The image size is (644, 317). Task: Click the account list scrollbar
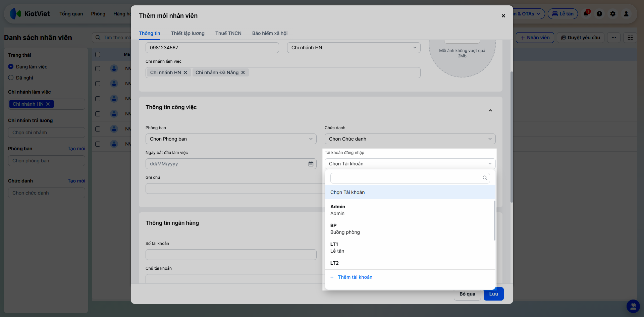pyautogui.click(x=494, y=220)
